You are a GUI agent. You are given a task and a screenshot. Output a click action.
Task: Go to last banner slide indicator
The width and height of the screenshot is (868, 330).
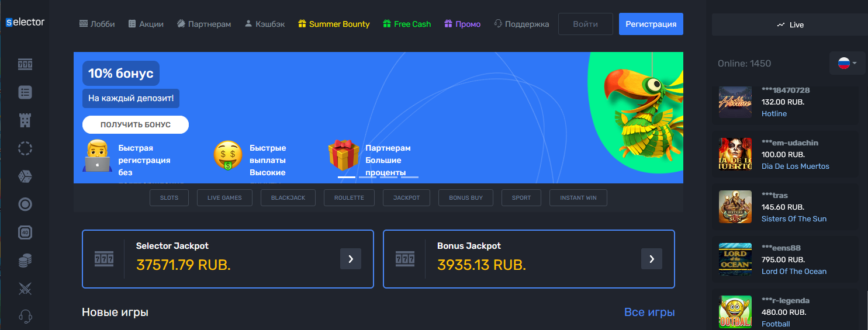click(410, 176)
